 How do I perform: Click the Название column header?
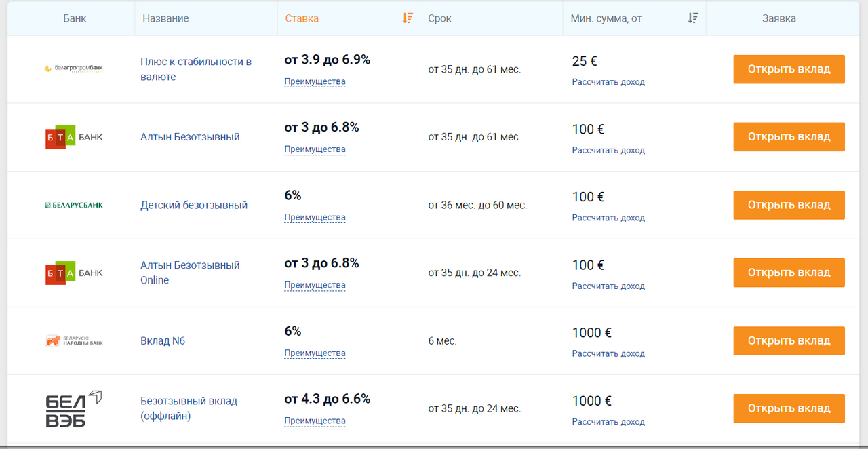[165, 18]
